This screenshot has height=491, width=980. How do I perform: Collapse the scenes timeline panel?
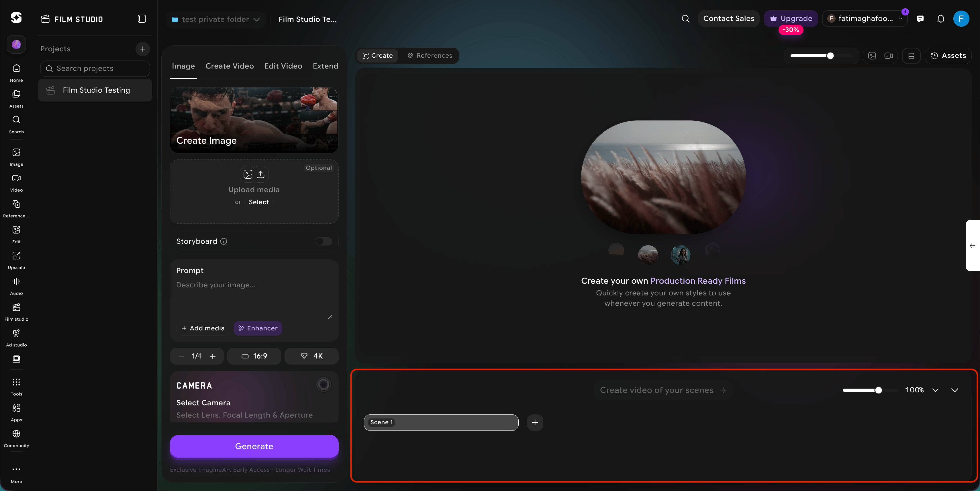[955, 390]
